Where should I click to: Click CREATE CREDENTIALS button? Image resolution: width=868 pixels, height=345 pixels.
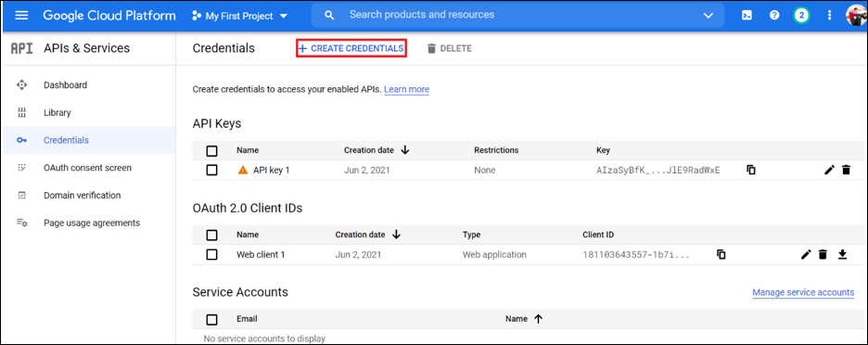pos(351,49)
